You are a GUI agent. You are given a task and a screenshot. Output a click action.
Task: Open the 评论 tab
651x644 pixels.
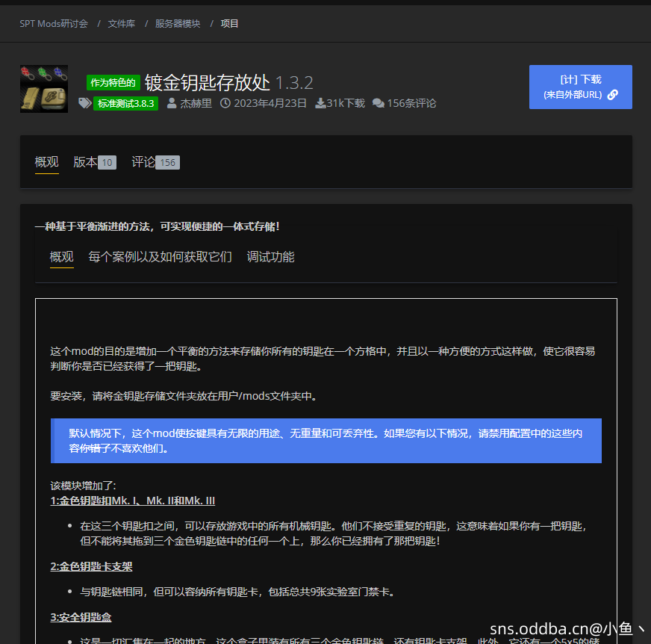coord(143,161)
